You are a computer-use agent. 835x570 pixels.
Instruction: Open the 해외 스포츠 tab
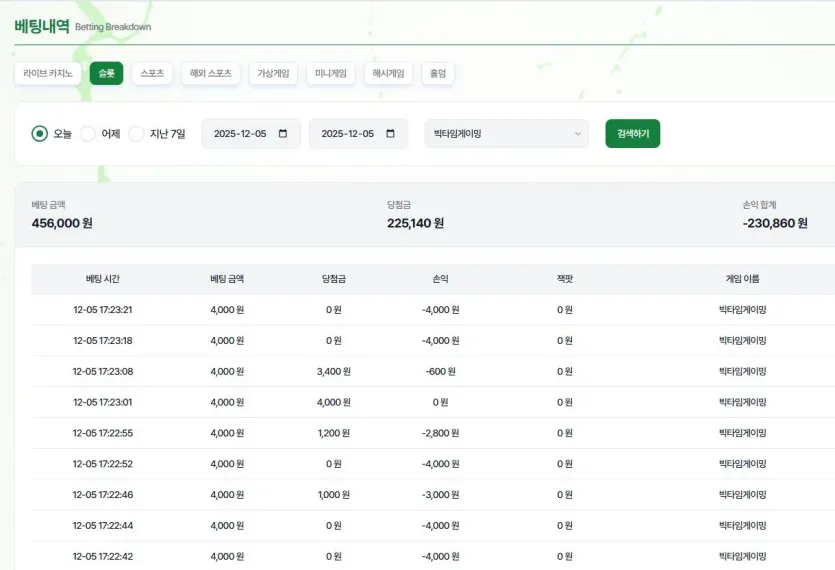[x=211, y=74]
